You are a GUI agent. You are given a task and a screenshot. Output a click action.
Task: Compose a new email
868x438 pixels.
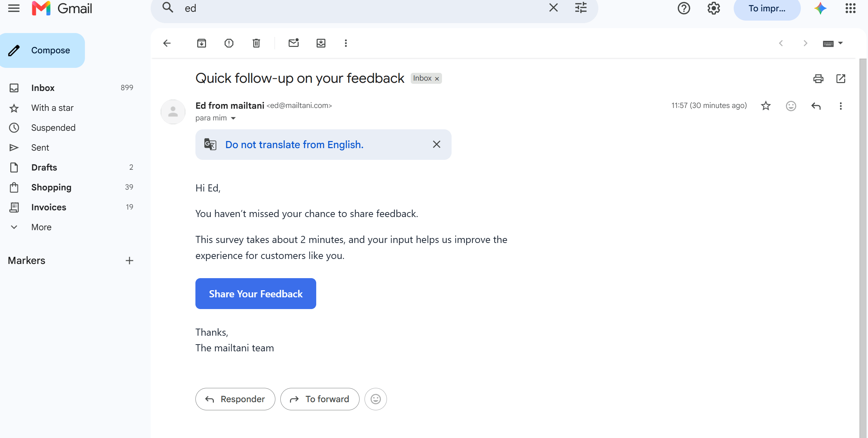click(42, 50)
